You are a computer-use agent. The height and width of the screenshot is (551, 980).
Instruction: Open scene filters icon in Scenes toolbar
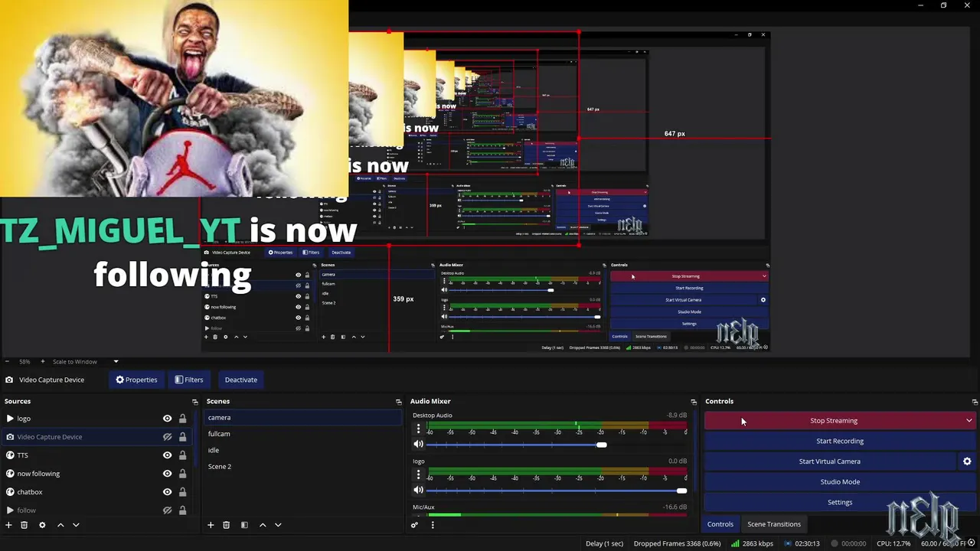pos(244,525)
